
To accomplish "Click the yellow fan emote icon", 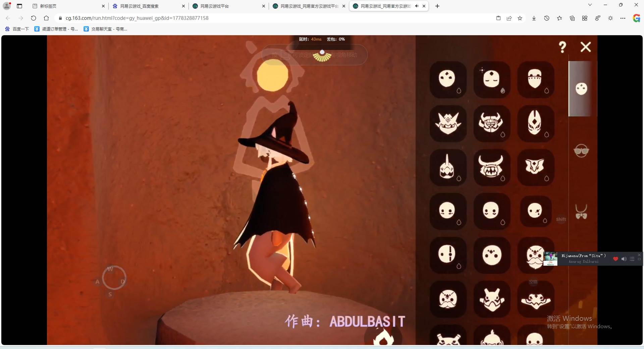I will (322, 56).
